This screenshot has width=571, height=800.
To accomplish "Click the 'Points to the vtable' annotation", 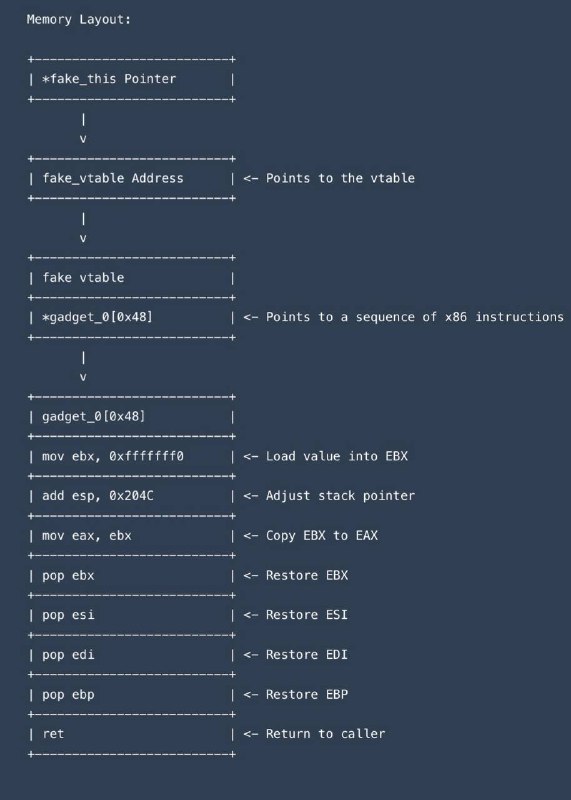I will 329,178.
